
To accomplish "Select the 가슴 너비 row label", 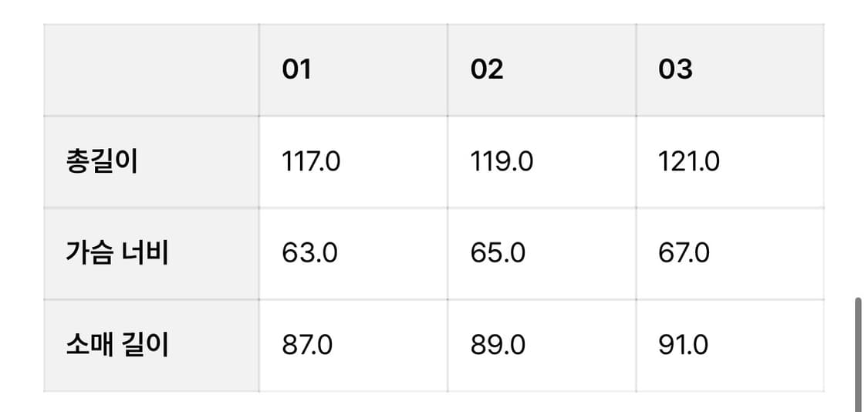I will (x=117, y=253).
